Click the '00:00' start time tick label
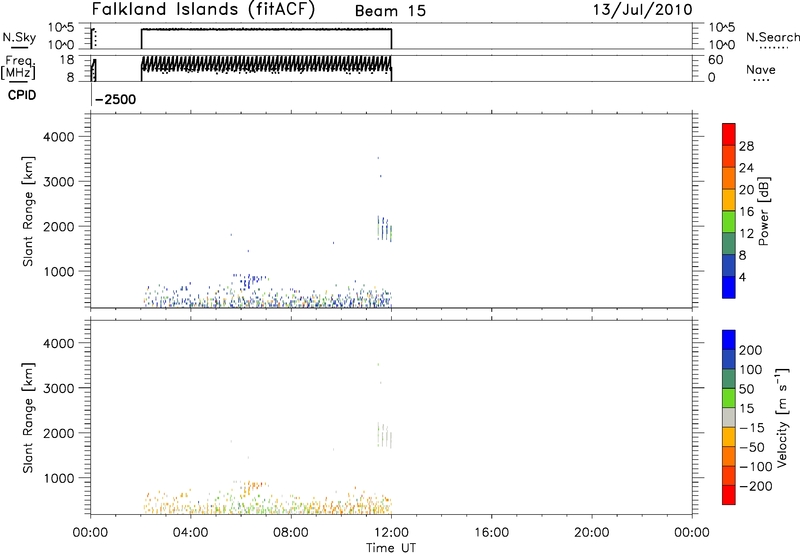800x554 pixels. [x=90, y=533]
